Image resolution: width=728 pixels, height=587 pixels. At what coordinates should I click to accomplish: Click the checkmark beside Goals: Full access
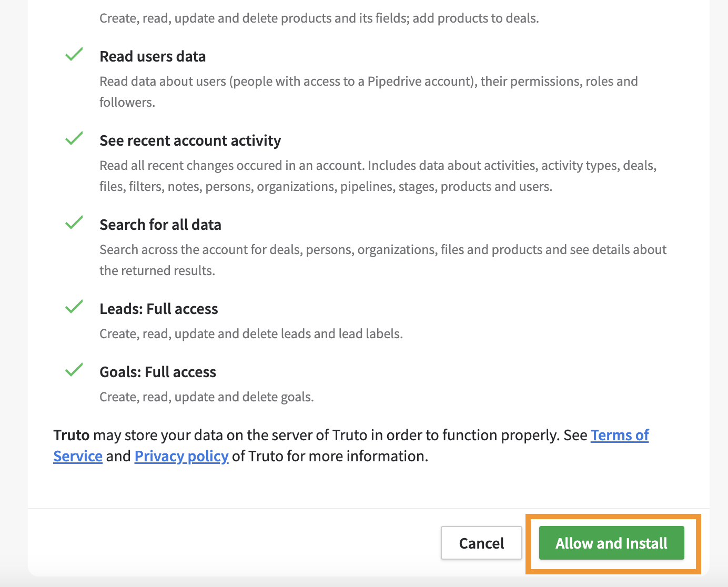[74, 370]
